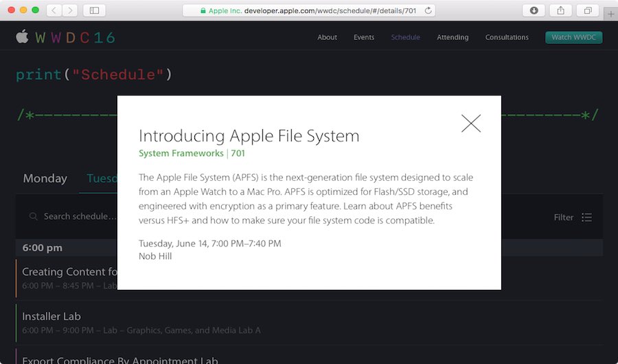Go forward with Safari's forward arrow

click(x=69, y=10)
